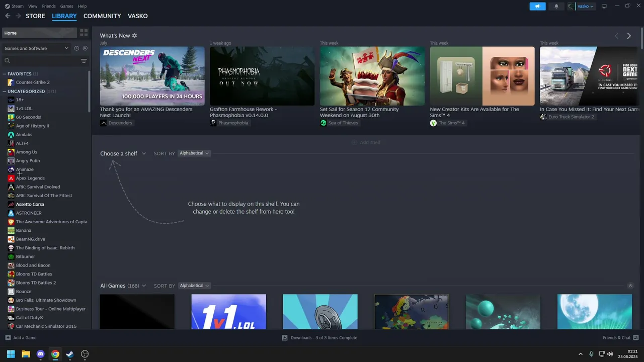Open All Games Alphabetical sort dropdown
Viewport: 644px width, 362px height.
click(x=194, y=286)
